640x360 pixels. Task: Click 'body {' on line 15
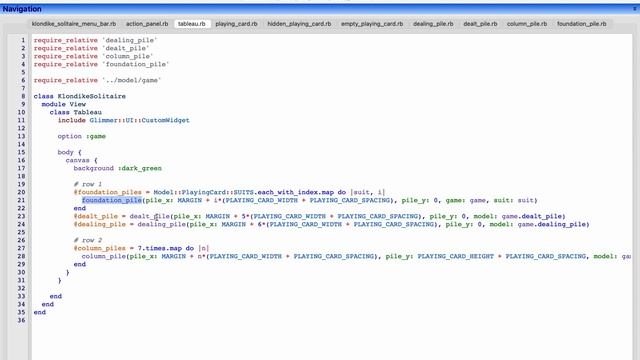[x=69, y=152]
